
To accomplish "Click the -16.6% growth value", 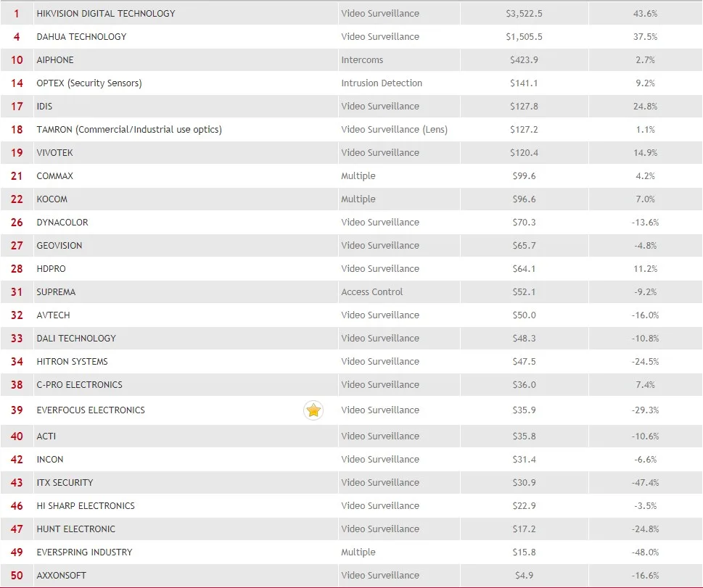I will 645,576.
